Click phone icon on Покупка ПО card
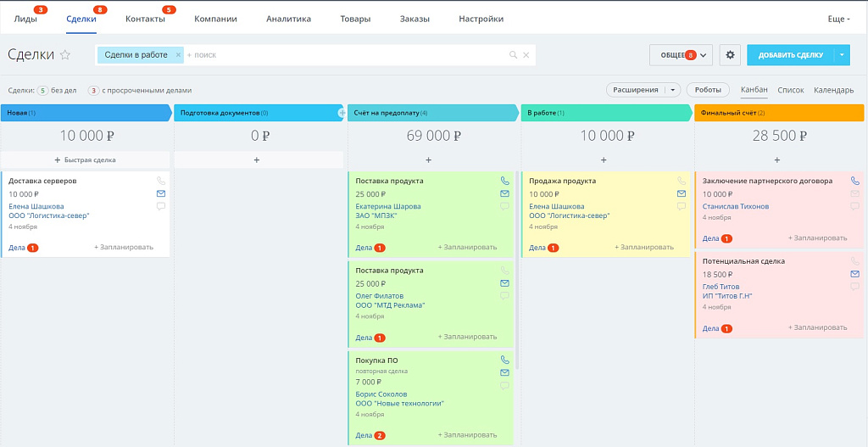 pos(505,360)
